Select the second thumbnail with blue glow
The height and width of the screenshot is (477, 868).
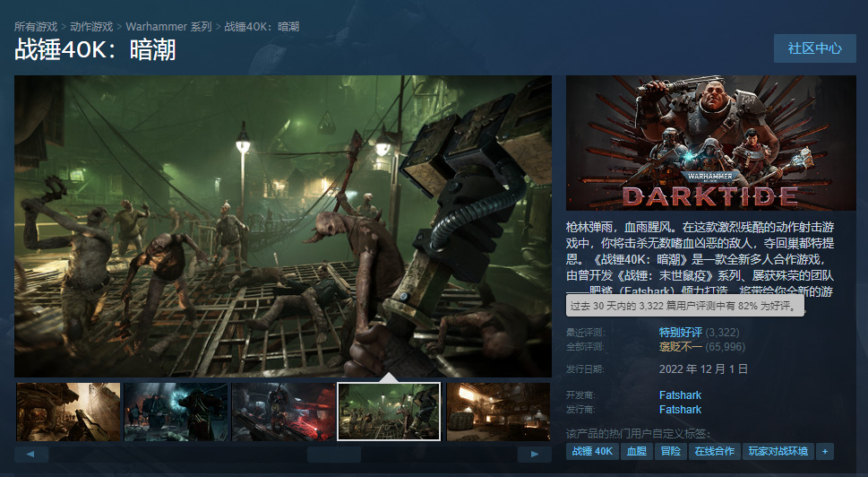click(176, 412)
